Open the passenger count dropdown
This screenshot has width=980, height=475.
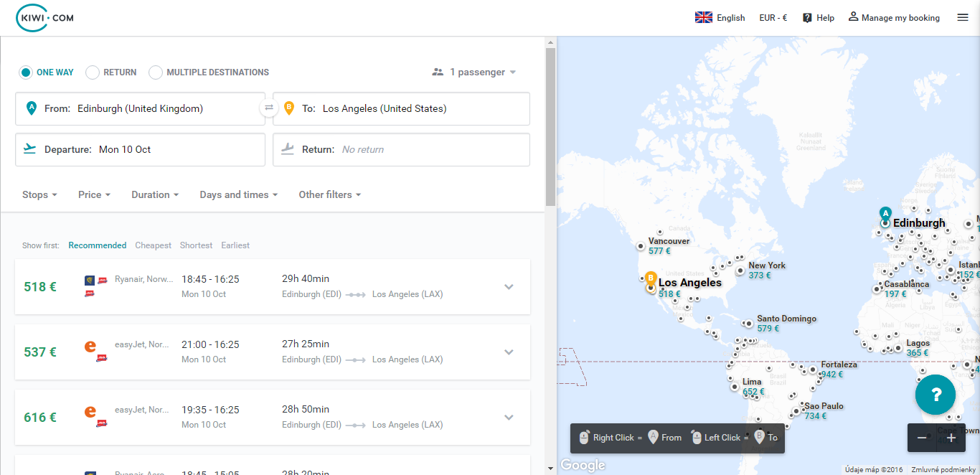click(x=474, y=72)
